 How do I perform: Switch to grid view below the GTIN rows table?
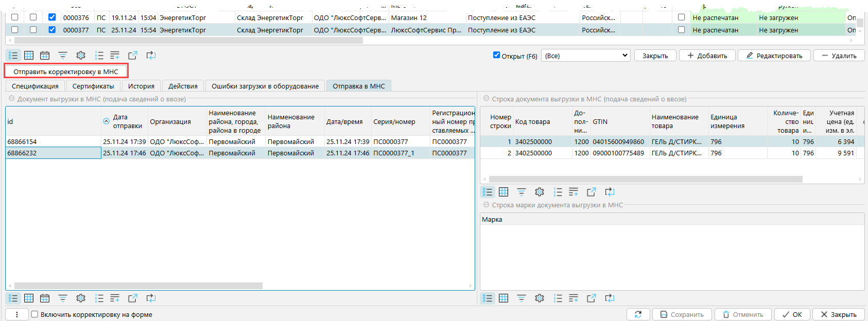click(504, 192)
